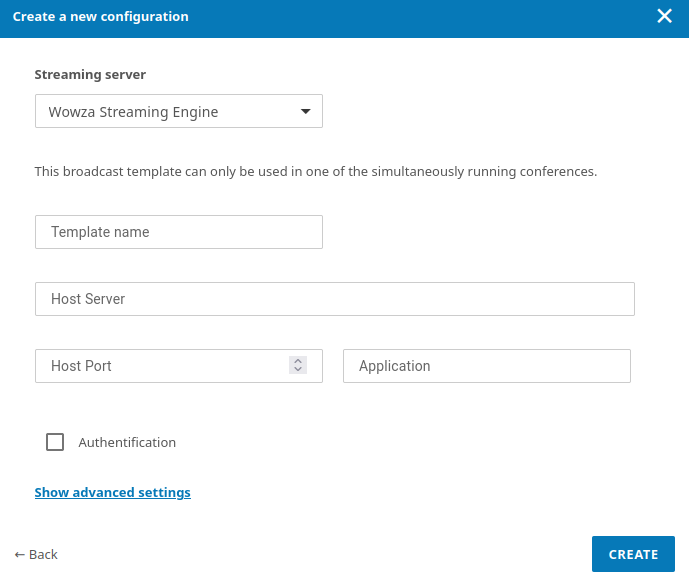Screen dimensions: 689x581
Task: Go Back to previous step
Action: [36, 555]
